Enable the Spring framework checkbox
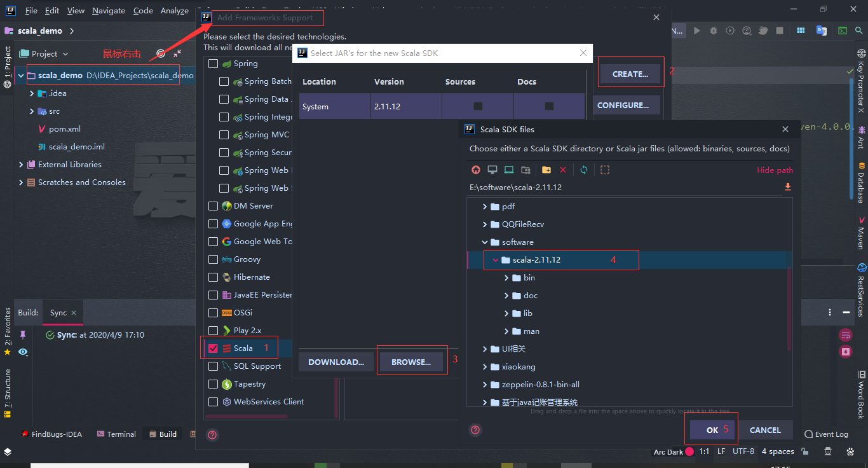The height and width of the screenshot is (468, 868). pyautogui.click(x=213, y=64)
